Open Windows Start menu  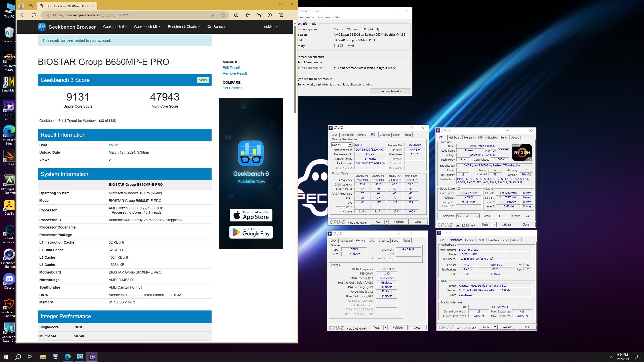tap(6, 357)
